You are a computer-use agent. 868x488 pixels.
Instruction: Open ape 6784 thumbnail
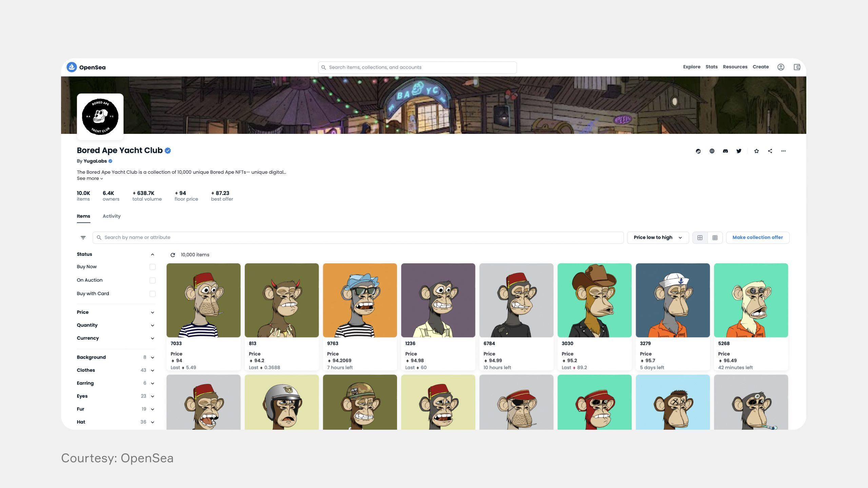point(516,300)
